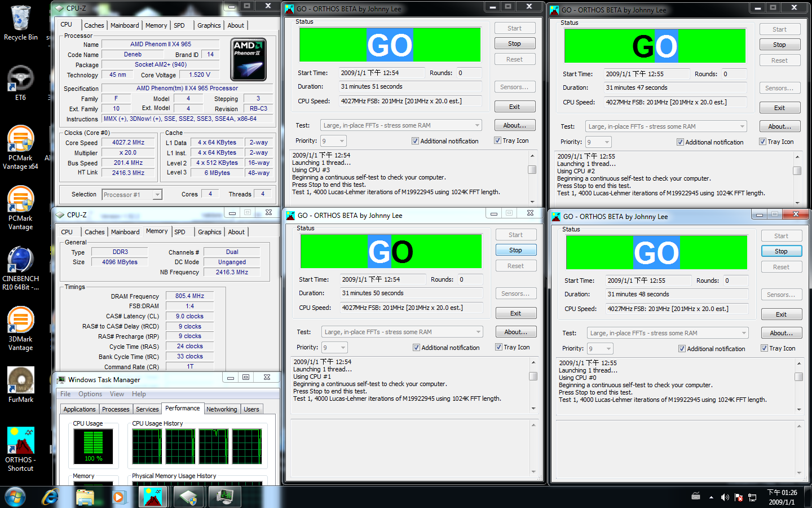Switch to Caches tab in CPU-Z Processor window

pos(94,25)
